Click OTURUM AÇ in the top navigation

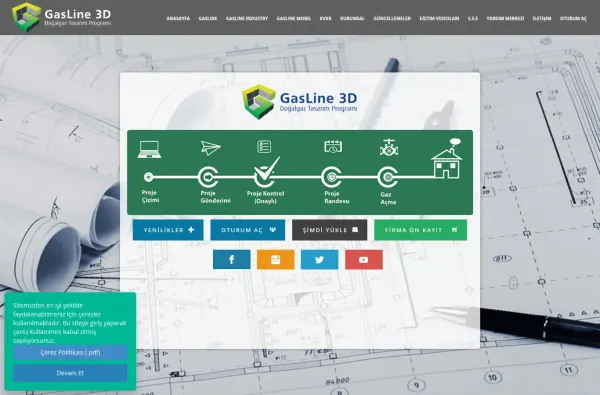click(573, 18)
